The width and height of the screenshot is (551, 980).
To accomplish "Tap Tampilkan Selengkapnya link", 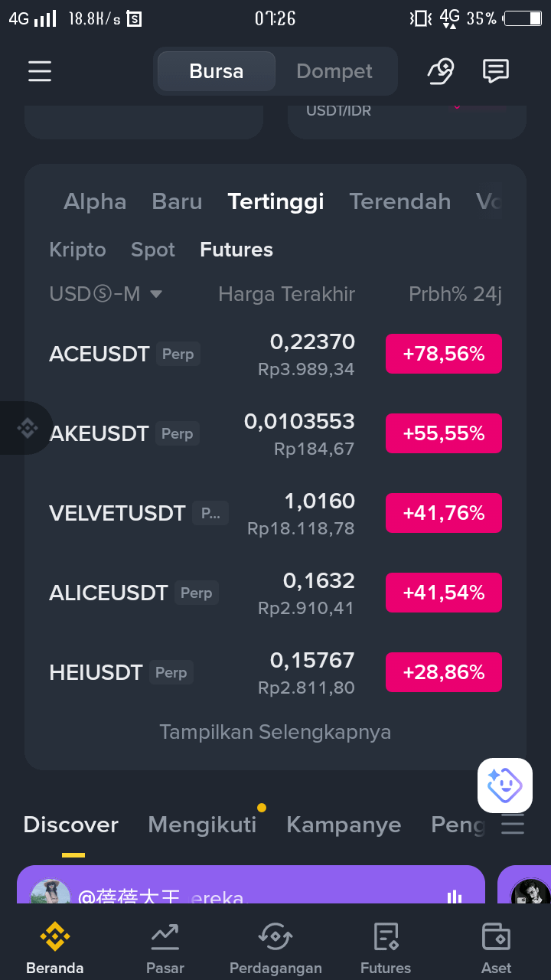I will coord(275,732).
